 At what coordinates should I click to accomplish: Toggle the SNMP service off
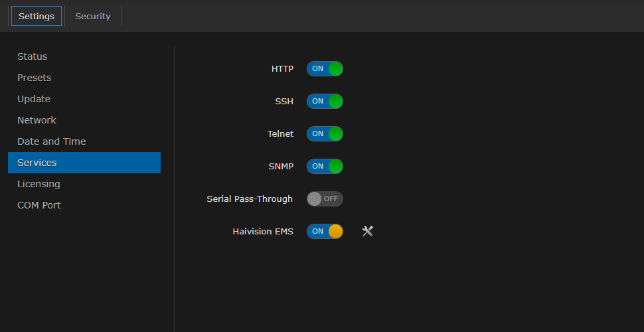[x=325, y=167]
